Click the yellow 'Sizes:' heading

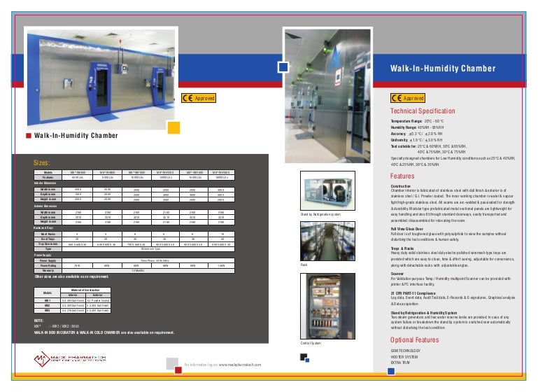tap(41, 162)
